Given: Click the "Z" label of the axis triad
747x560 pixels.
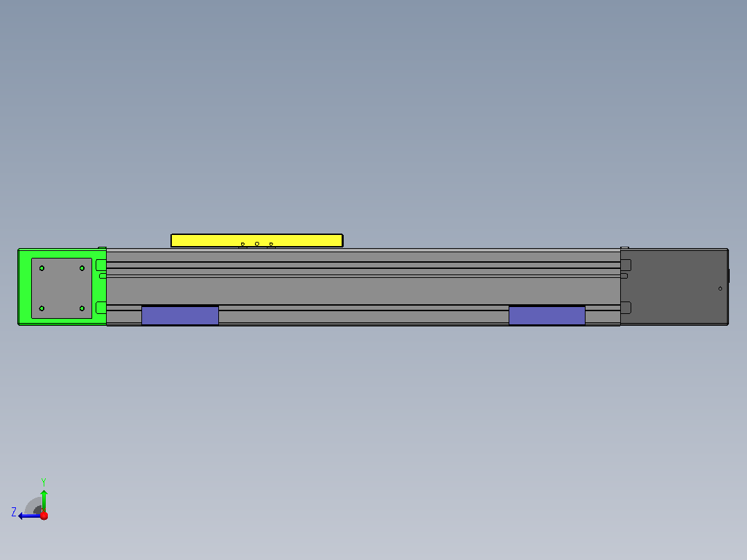Looking at the screenshot, I should [14, 512].
